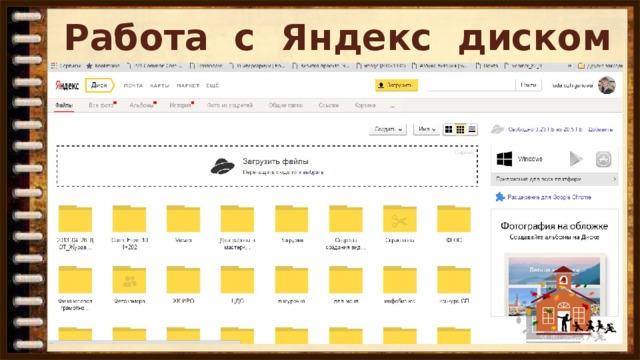Switch to the Альбомы tab
Screen dimensions: 640x360
point(142,105)
